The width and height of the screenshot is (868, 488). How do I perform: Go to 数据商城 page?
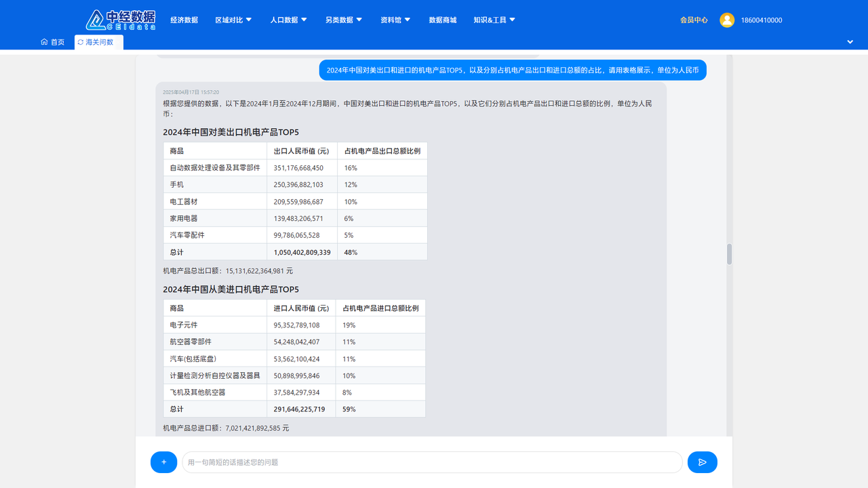click(x=443, y=20)
